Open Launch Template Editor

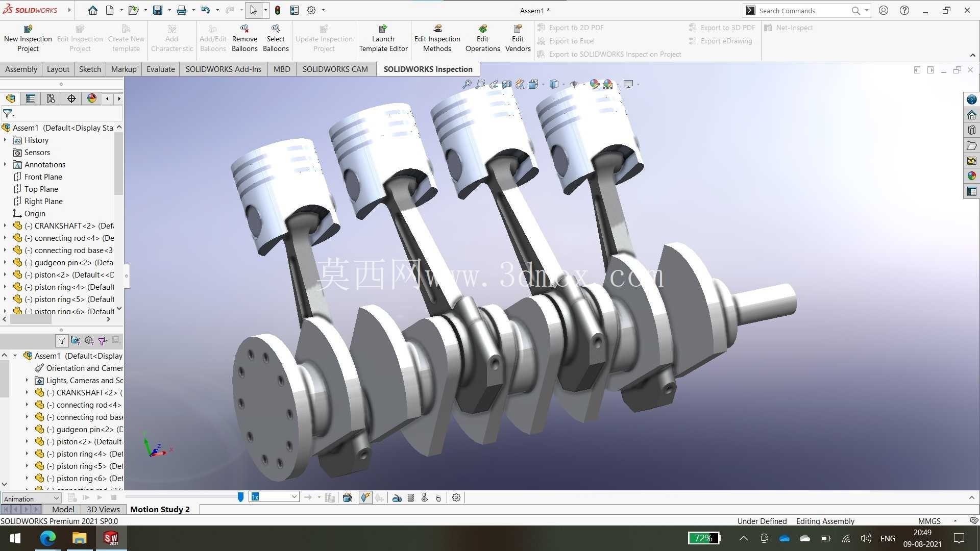point(383,38)
